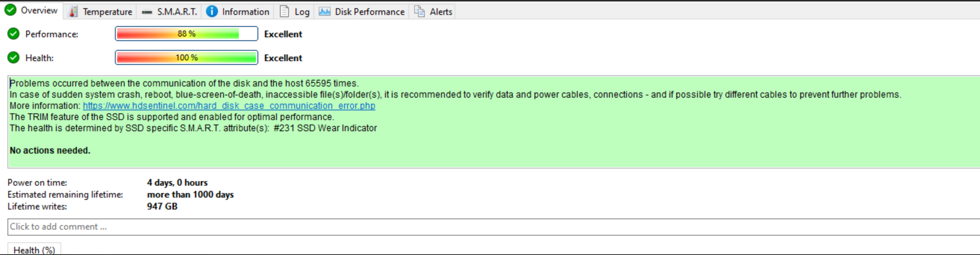The image size is (980, 255).
Task: Click the thermometer Temperature icon
Action: [73, 12]
